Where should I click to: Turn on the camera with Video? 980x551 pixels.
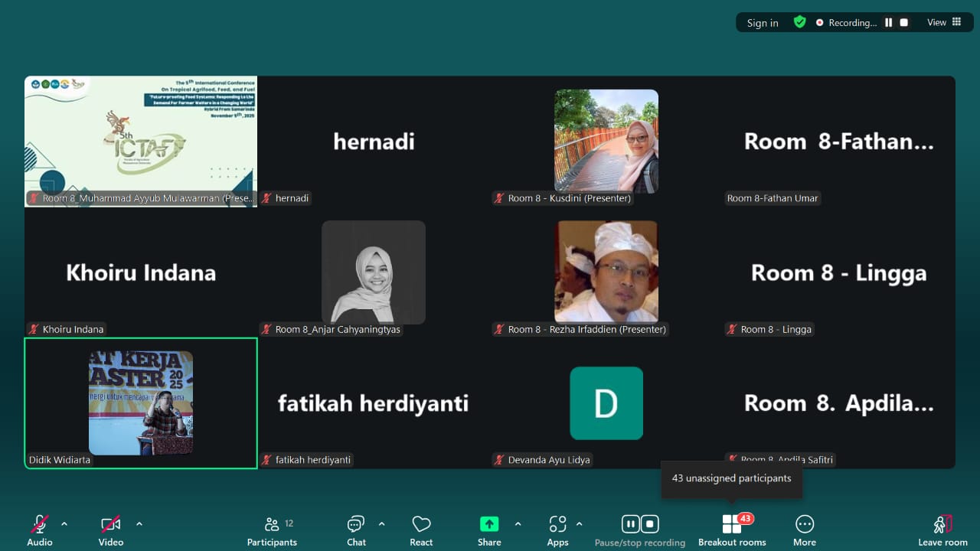[111, 530]
